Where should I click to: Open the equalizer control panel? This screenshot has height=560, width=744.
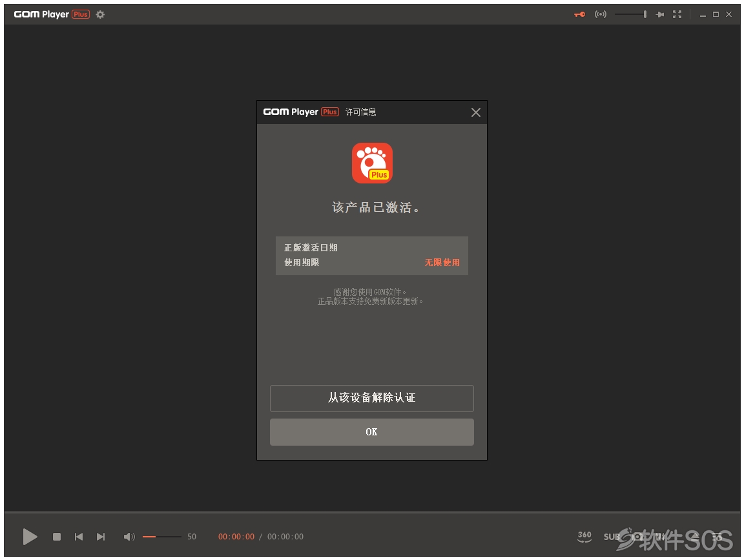(661, 537)
